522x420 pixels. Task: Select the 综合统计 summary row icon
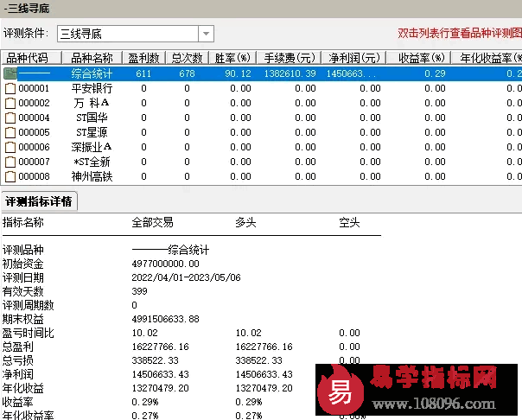click(10, 73)
